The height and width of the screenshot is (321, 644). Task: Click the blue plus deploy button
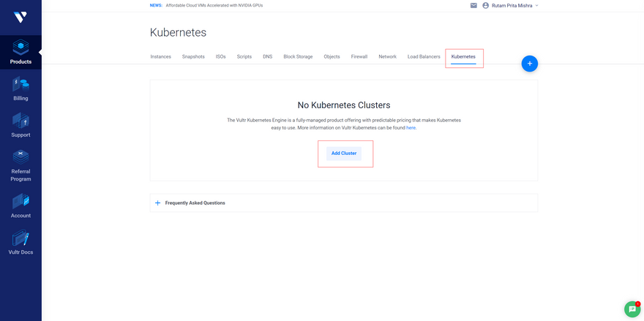pyautogui.click(x=529, y=64)
